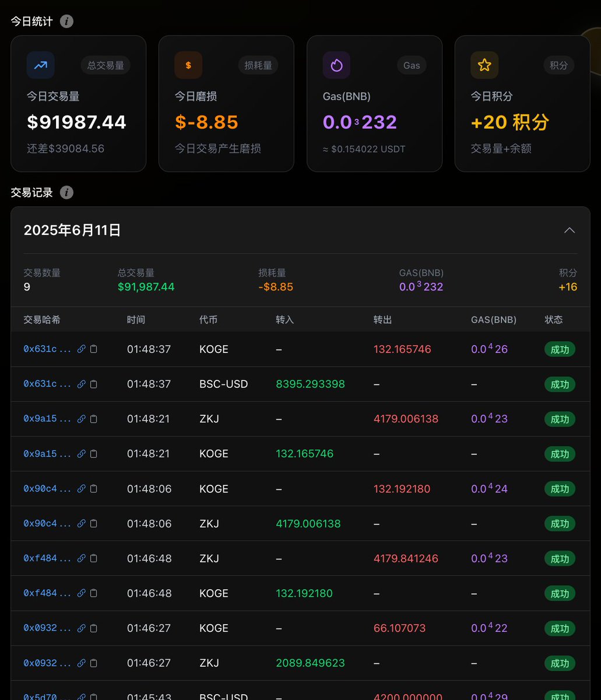Image resolution: width=601 pixels, height=700 pixels.
Task: Open the link icon for 0xf484 ZKJ row
Action: [82, 558]
